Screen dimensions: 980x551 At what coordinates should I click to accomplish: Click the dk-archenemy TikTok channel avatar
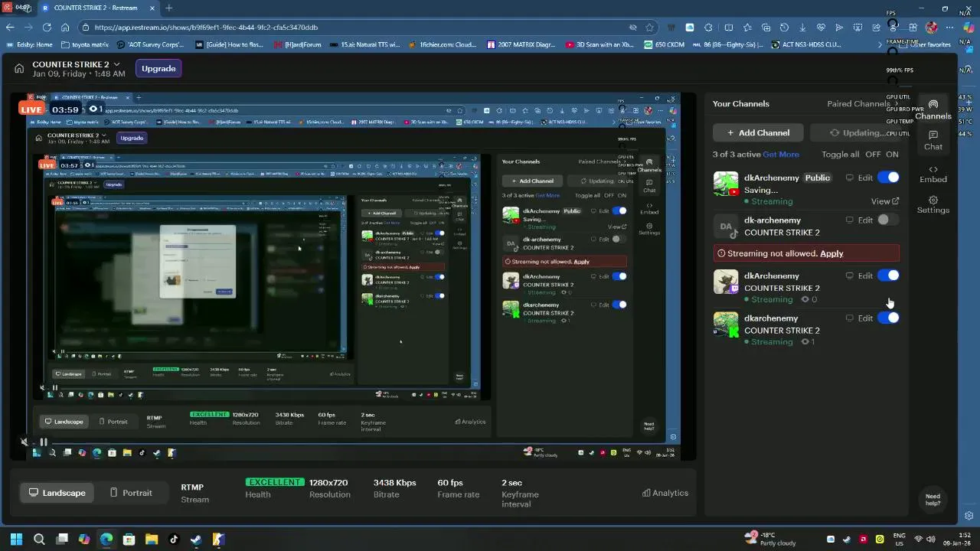click(726, 227)
